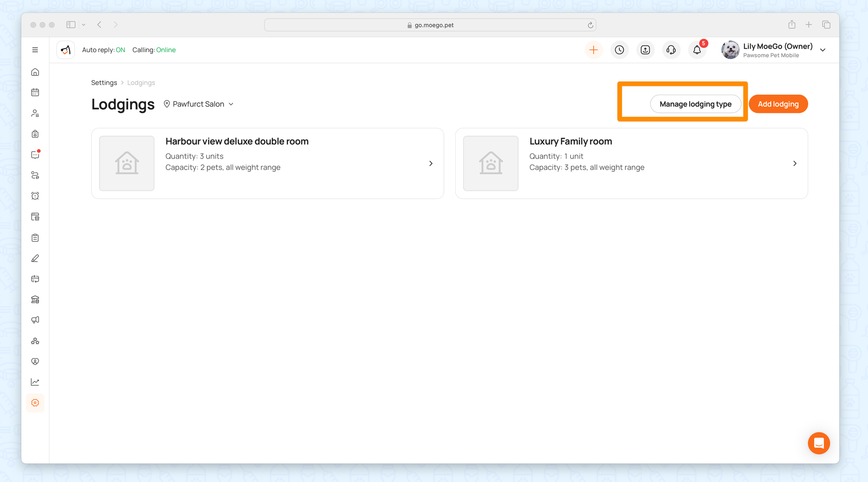The width and height of the screenshot is (868, 482).
Task: Open the chat widget bubble
Action: (819, 443)
